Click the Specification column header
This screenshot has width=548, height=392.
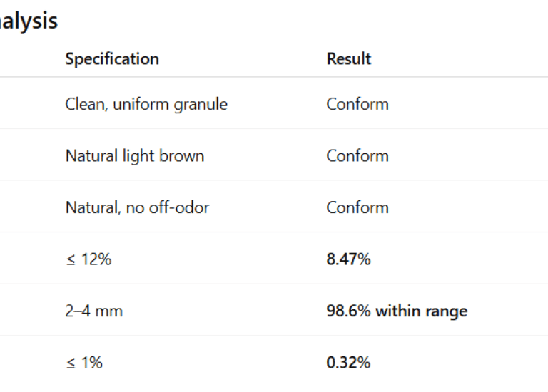click(x=112, y=58)
